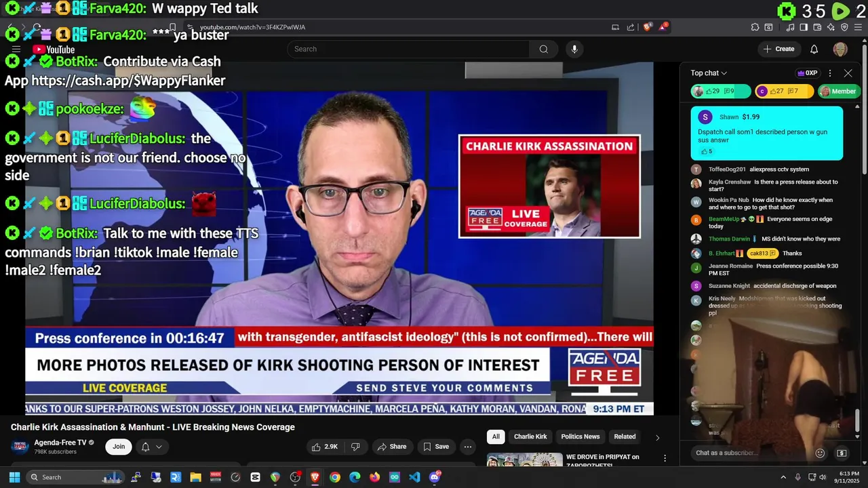Screen dimensions: 868x488
Task: Select the green Member ticker chip
Action: point(838,91)
